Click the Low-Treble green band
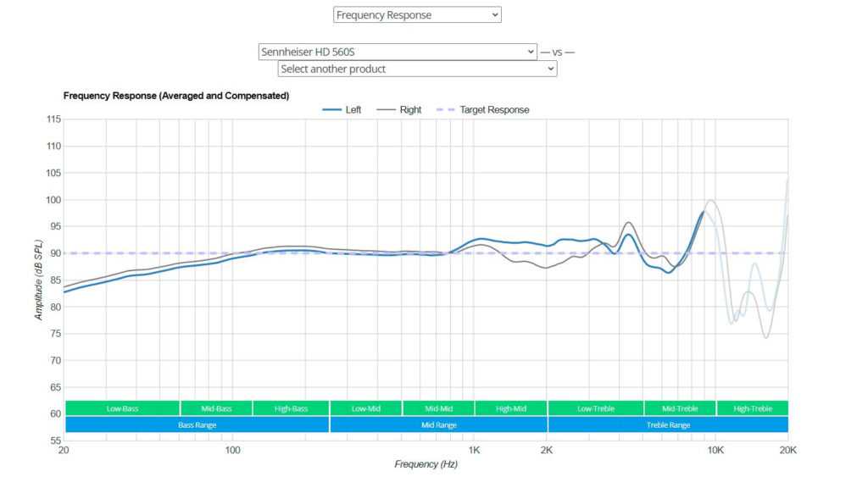Viewport: 868px width, 488px height. 596,408
